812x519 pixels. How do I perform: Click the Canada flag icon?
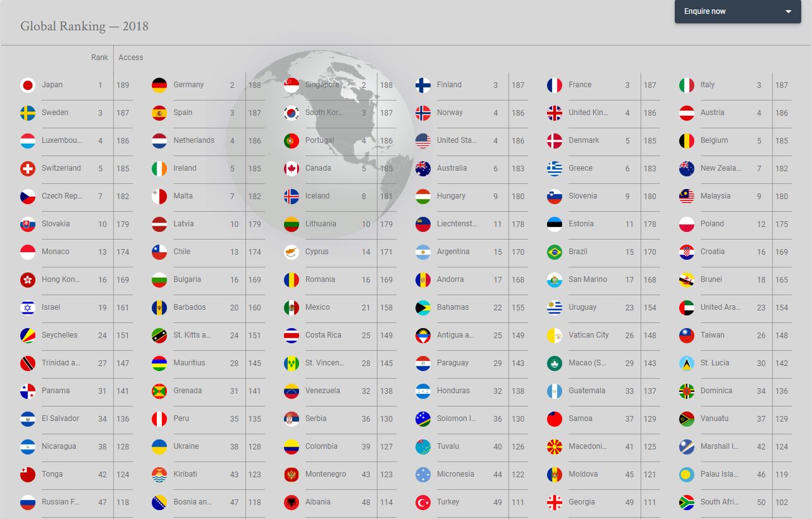tap(292, 169)
